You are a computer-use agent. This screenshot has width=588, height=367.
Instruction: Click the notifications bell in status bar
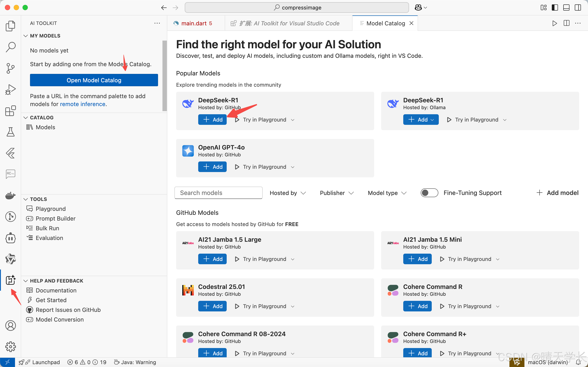click(578, 362)
